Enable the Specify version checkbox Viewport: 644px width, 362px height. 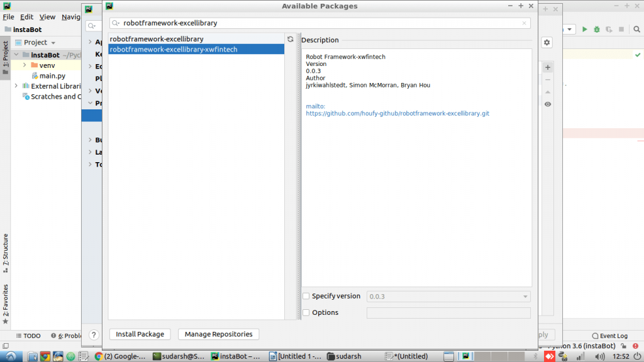pyautogui.click(x=306, y=296)
